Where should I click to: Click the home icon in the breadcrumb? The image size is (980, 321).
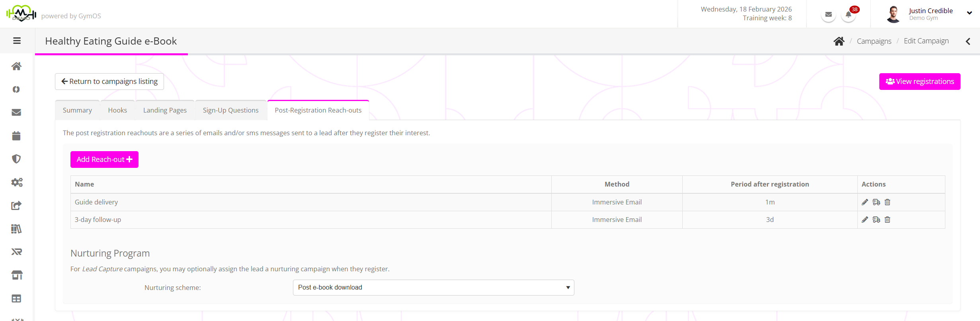[x=839, y=41]
